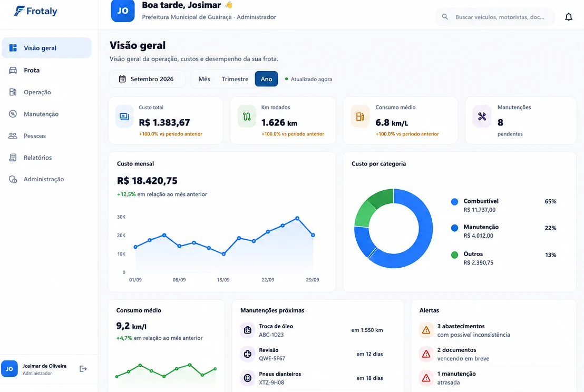This screenshot has height=392, width=584.
Task: Open Visão geral in the sidebar
Action: click(x=46, y=48)
